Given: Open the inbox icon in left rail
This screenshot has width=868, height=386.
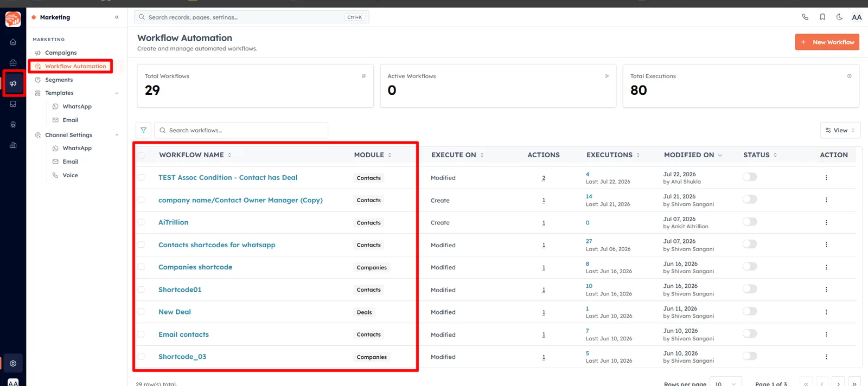Looking at the screenshot, I should coord(13,104).
